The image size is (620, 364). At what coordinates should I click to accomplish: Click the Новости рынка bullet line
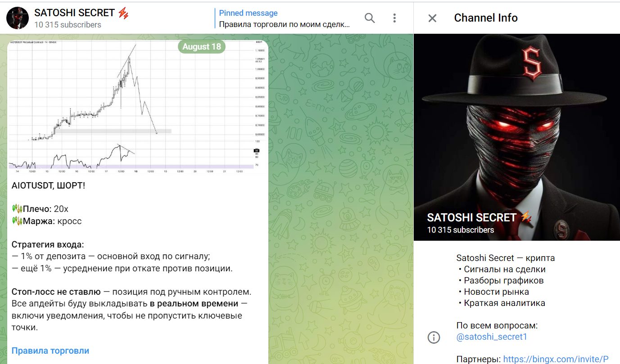click(494, 292)
